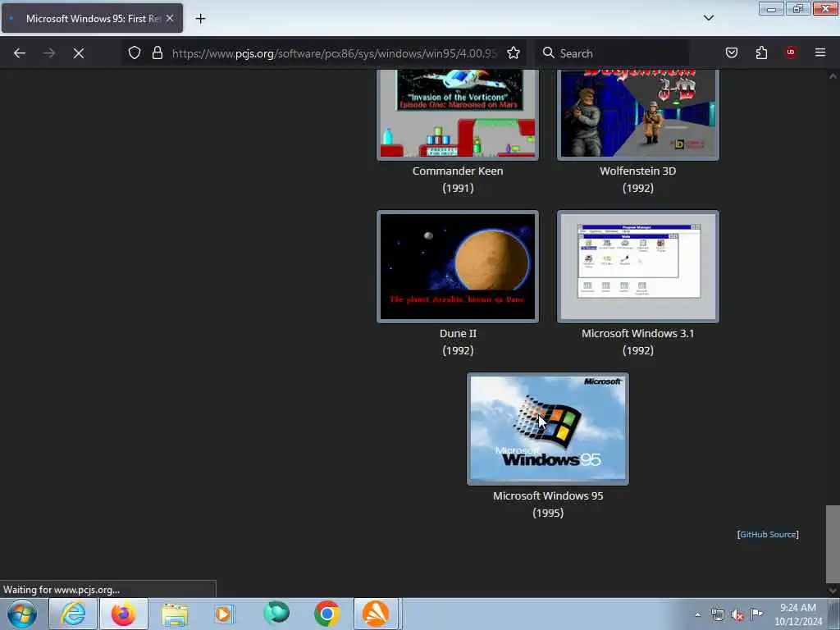
Task: Open the network status tray icon
Action: pyautogui.click(x=717, y=615)
